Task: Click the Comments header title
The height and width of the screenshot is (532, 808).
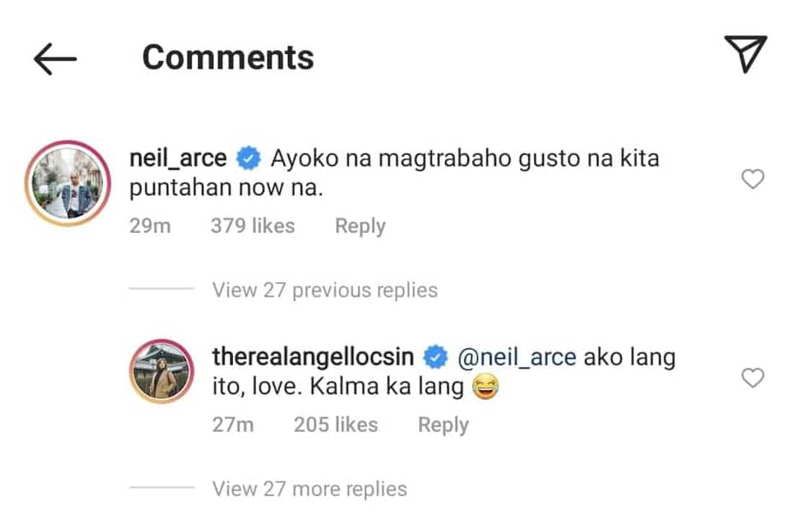Action: [x=228, y=57]
